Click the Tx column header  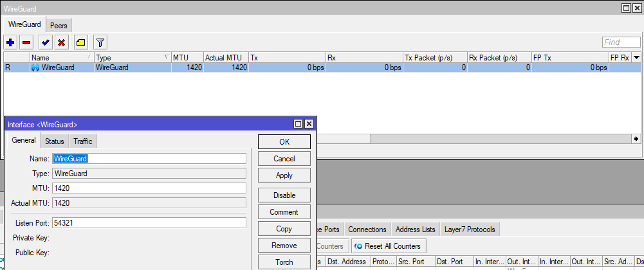click(287, 58)
